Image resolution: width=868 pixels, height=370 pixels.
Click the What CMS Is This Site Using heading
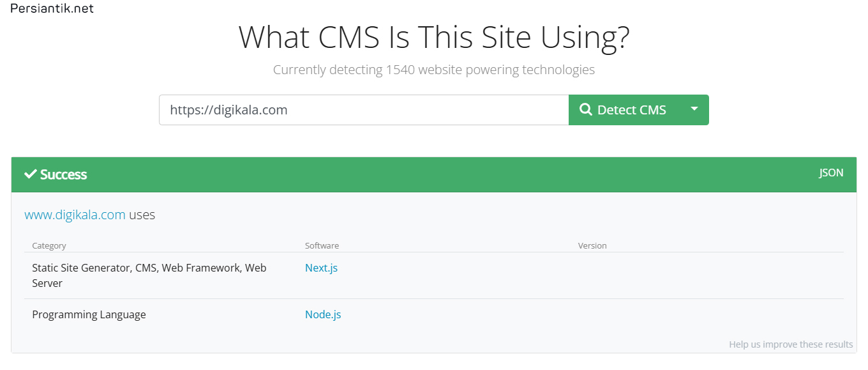[434, 37]
